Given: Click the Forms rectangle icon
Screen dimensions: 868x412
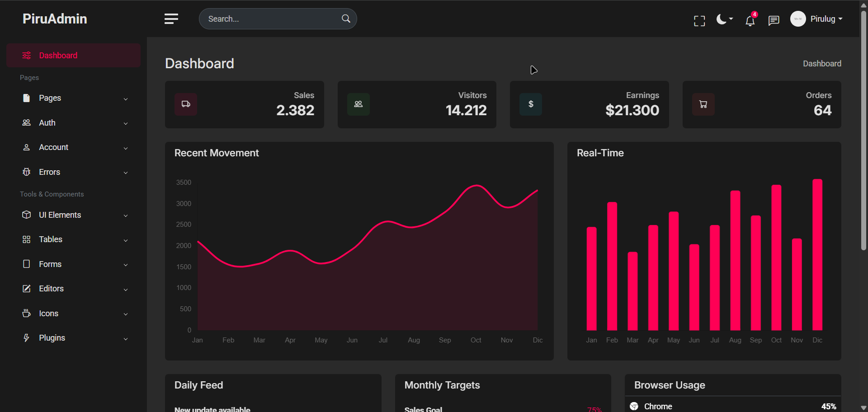Looking at the screenshot, I should 27,264.
